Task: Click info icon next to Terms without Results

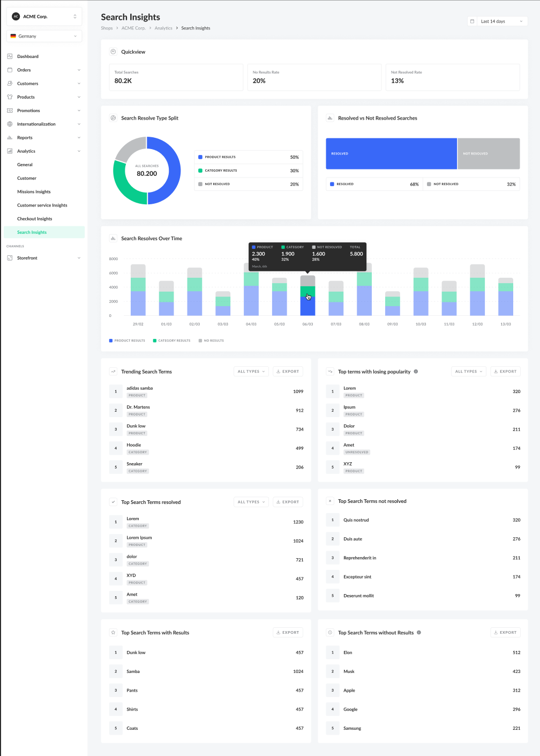Action: (x=419, y=633)
